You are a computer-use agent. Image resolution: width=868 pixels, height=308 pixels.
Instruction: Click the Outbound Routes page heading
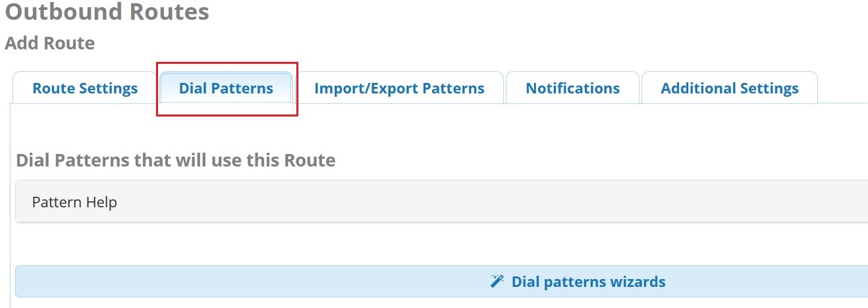coord(107,11)
